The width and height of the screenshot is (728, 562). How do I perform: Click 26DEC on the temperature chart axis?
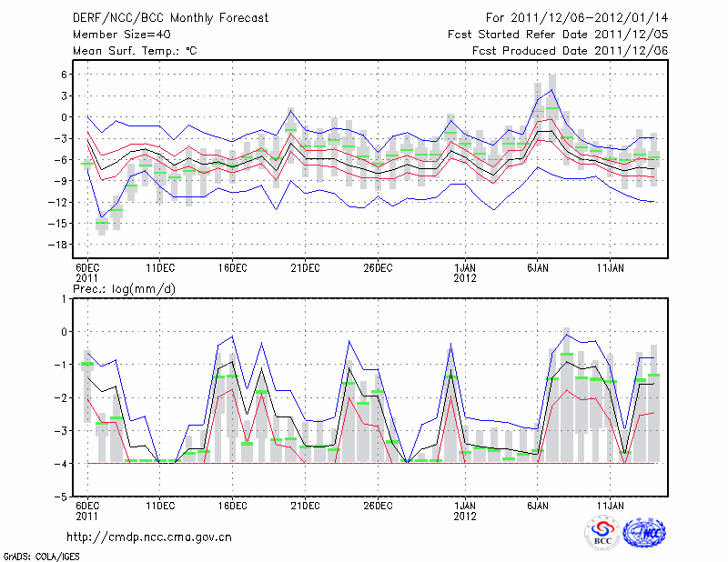(378, 267)
